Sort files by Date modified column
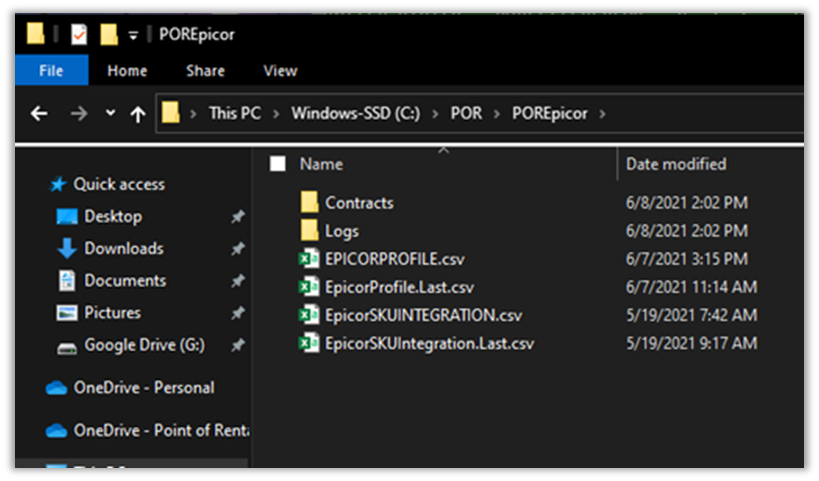 [676, 164]
